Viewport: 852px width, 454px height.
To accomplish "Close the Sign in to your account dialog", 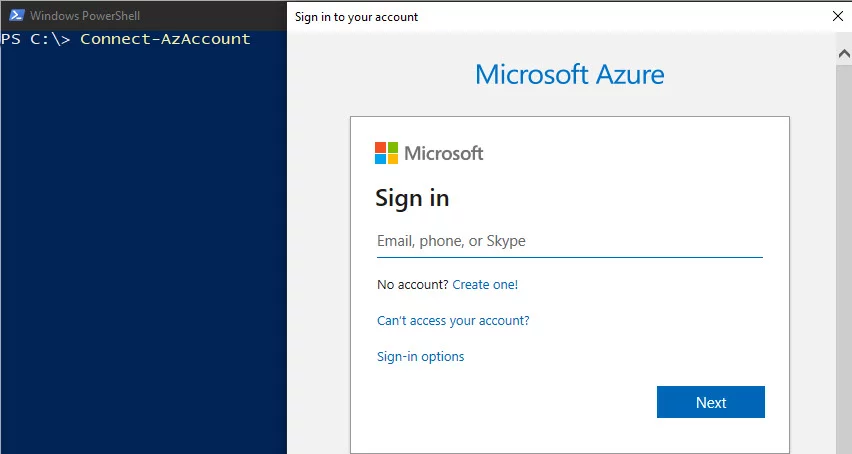I will coord(837,16).
